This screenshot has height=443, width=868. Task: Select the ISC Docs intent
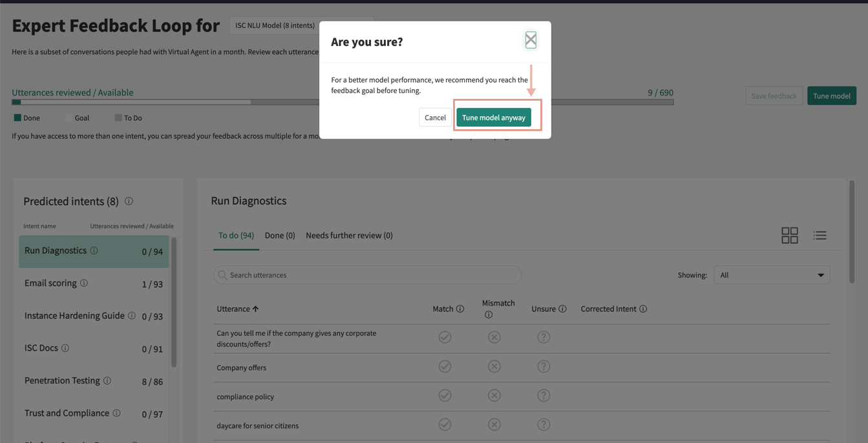pos(94,348)
